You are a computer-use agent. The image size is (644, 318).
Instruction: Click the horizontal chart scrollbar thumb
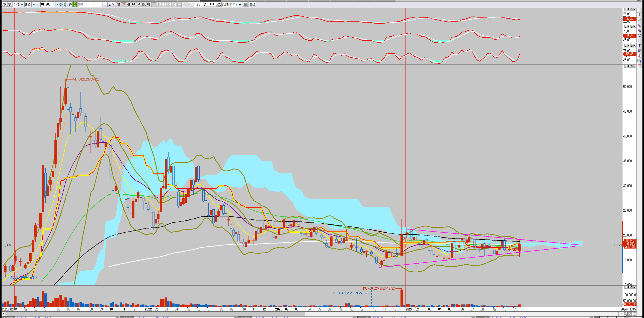tap(155, 314)
